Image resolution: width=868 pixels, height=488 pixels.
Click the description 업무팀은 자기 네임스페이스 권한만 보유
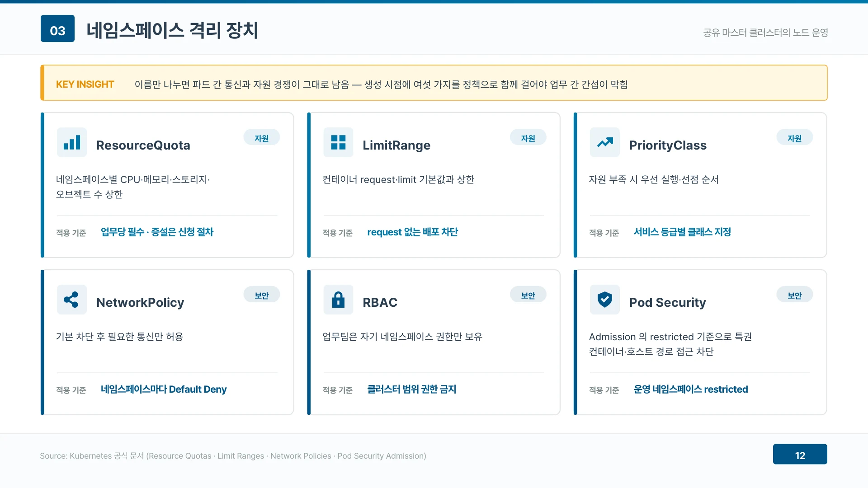tap(402, 337)
